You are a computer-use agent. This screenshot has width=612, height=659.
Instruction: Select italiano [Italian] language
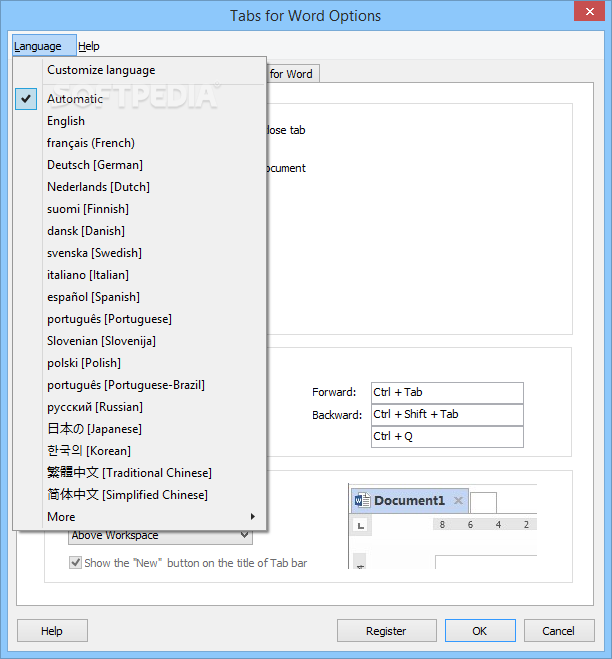coord(140,275)
